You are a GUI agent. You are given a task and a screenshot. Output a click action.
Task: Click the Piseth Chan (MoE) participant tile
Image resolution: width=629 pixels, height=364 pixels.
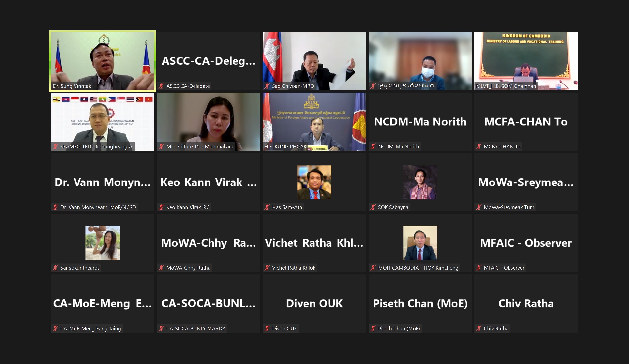420,303
